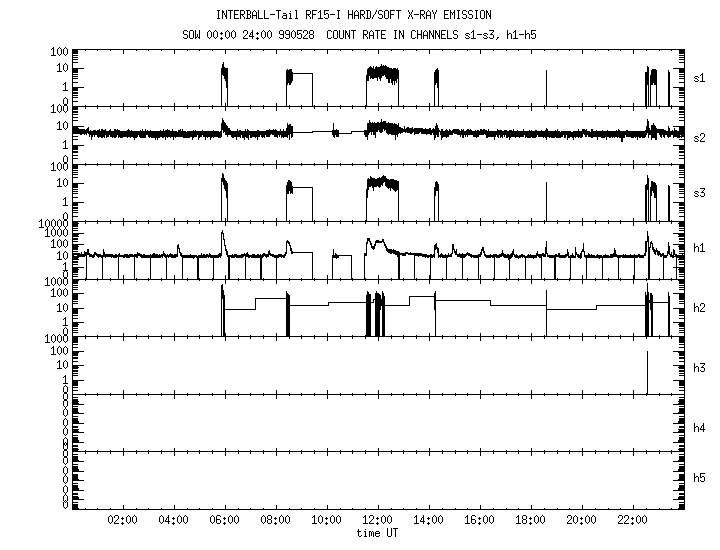
Task: Click the lone h3 spike near 22:30
Action: tap(648, 372)
